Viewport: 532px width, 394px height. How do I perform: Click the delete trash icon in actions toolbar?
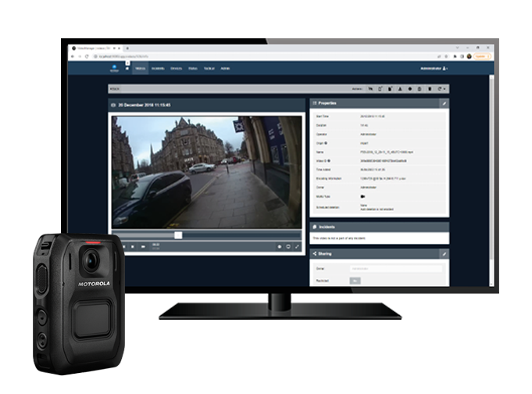pyautogui.click(x=419, y=88)
